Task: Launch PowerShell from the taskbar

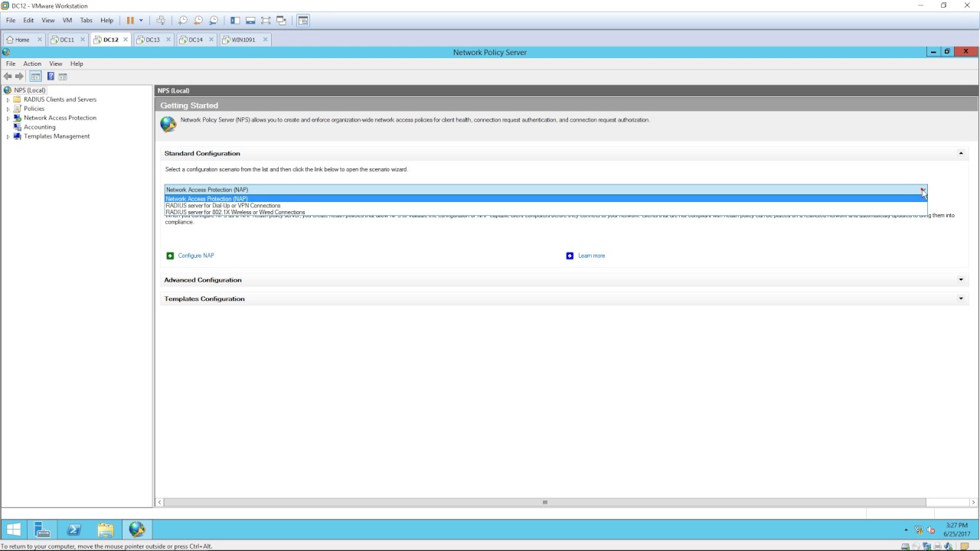Action: (74, 530)
